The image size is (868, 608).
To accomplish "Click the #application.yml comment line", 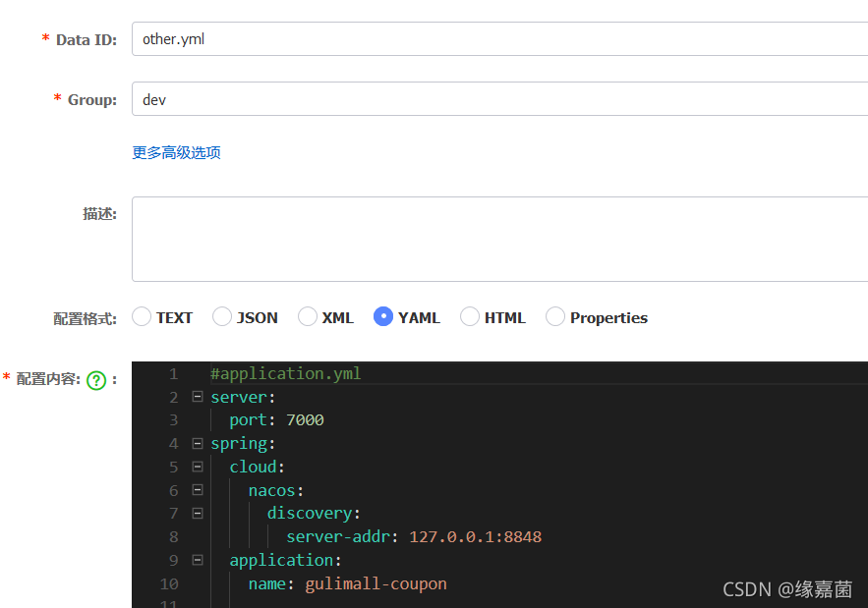I will click(x=286, y=374).
